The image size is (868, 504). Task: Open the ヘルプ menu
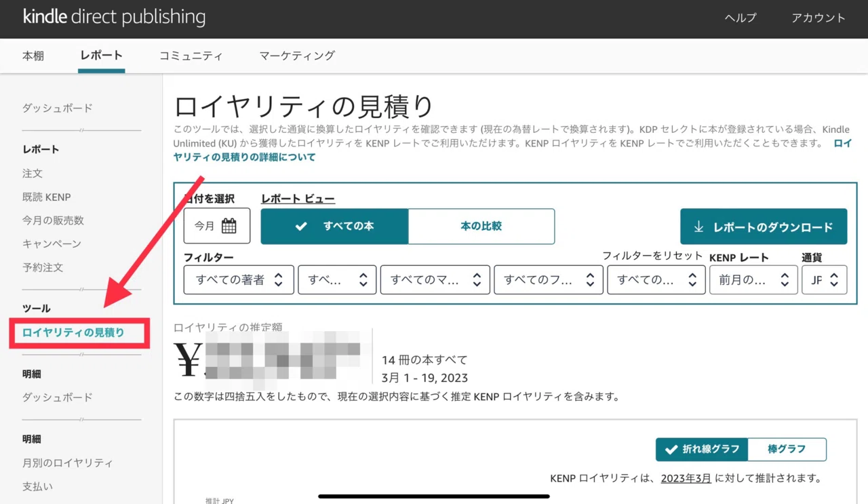741,18
